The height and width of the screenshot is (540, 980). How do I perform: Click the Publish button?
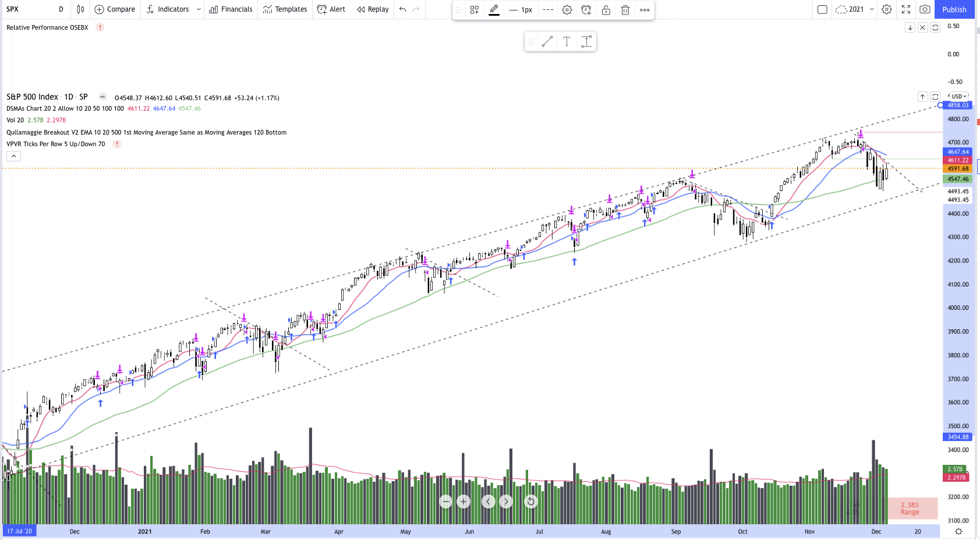[954, 9]
